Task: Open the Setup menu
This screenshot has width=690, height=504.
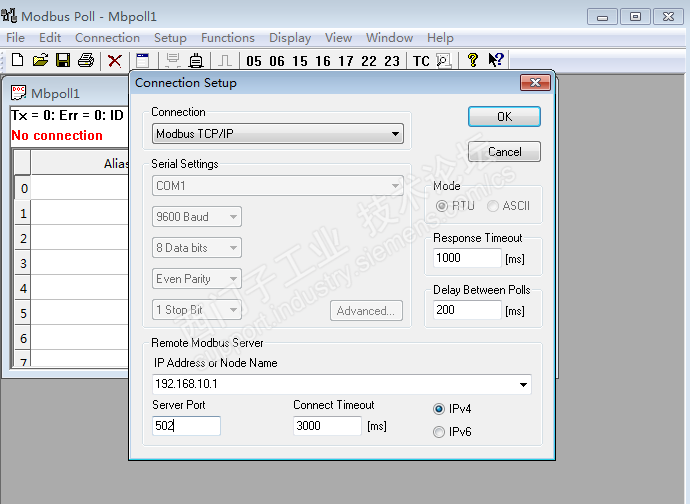Action: [170, 38]
